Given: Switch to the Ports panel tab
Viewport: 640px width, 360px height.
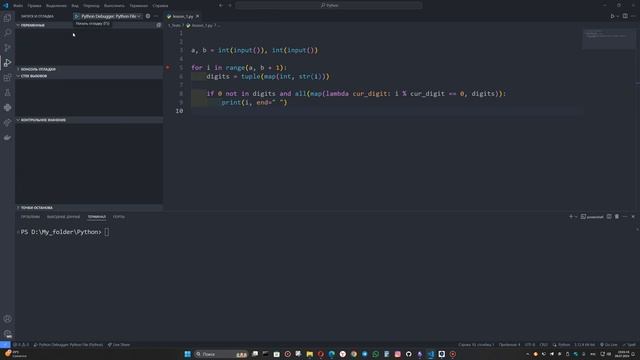Looking at the screenshot, I should pyautogui.click(x=119, y=217).
